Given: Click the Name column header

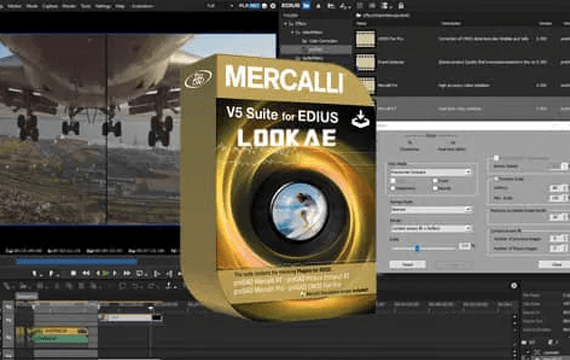Looking at the screenshot, I should [361, 24].
